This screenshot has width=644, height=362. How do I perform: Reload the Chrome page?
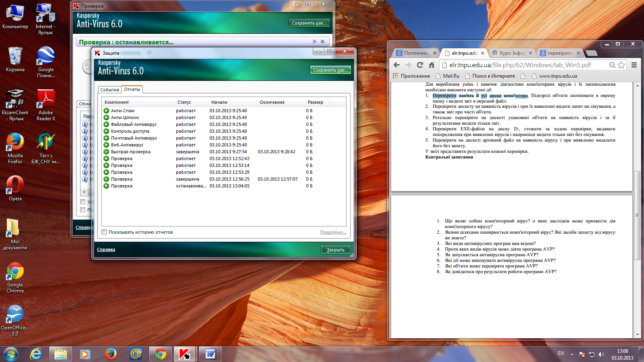click(x=420, y=65)
